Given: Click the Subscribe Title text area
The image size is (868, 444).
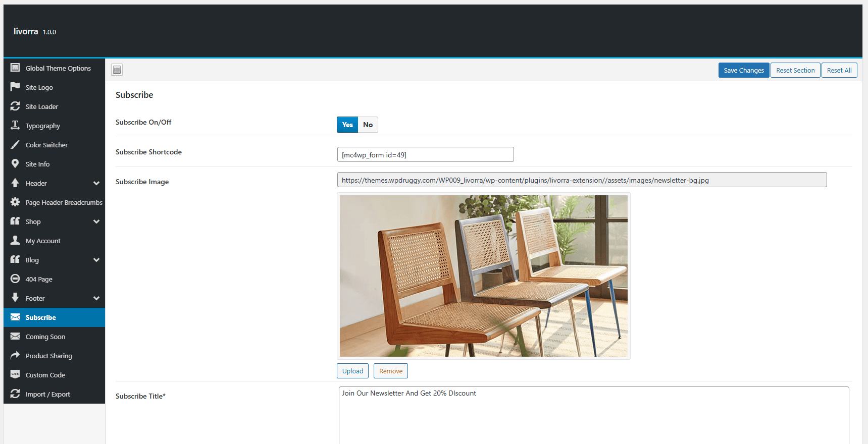Looking at the screenshot, I should tap(594, 415).
